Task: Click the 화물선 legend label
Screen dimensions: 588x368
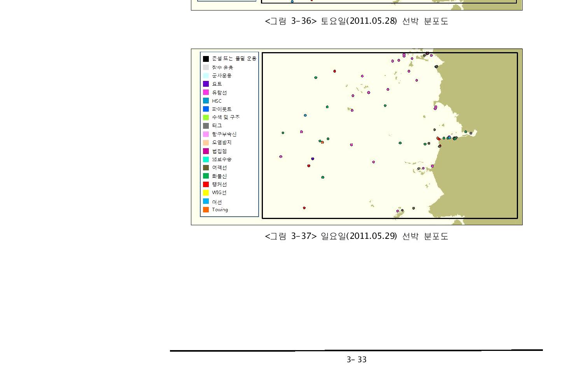Action: click(219, 176)
